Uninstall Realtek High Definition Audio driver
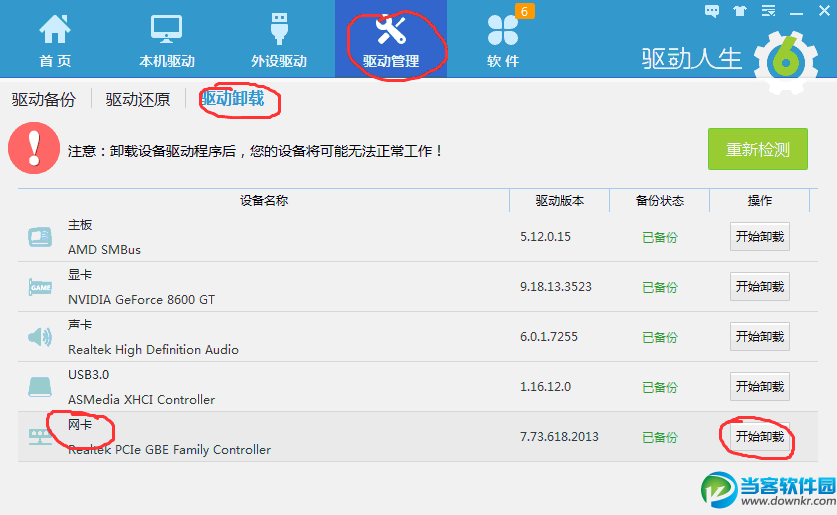 760,337
